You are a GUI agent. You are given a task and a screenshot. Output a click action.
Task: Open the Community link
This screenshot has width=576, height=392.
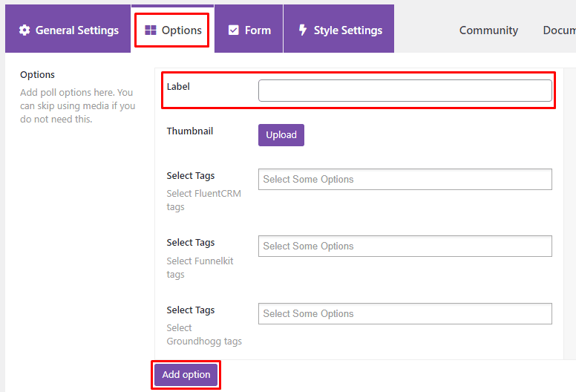point(488,30)
